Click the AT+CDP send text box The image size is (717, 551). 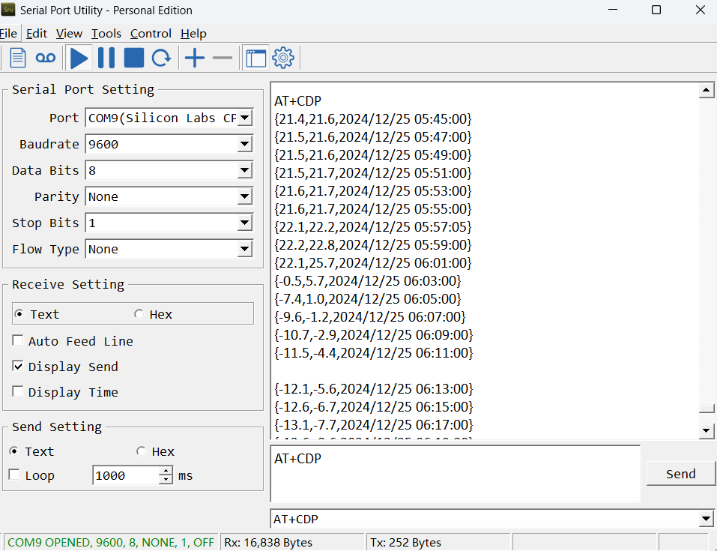455,473
